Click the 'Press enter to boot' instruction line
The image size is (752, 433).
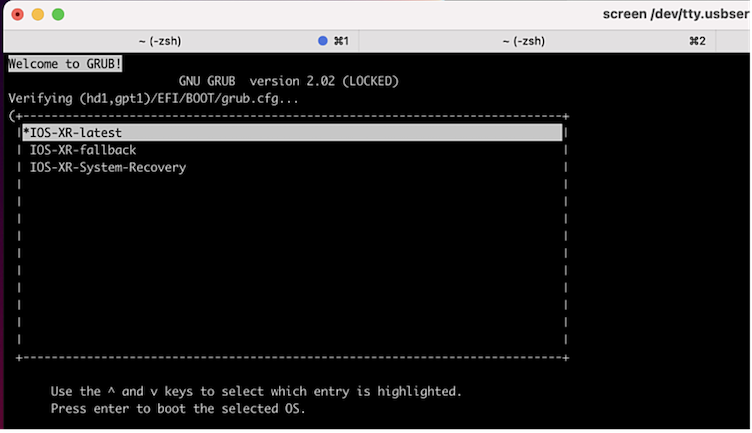[x=178, y=409]
